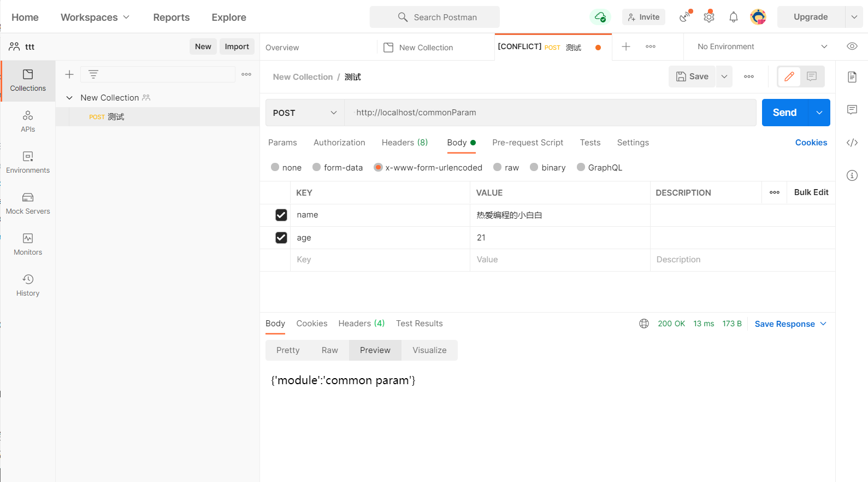868x482 pixels.
Task: Open documentation icon in right sidebar
Action: point(852,77)
